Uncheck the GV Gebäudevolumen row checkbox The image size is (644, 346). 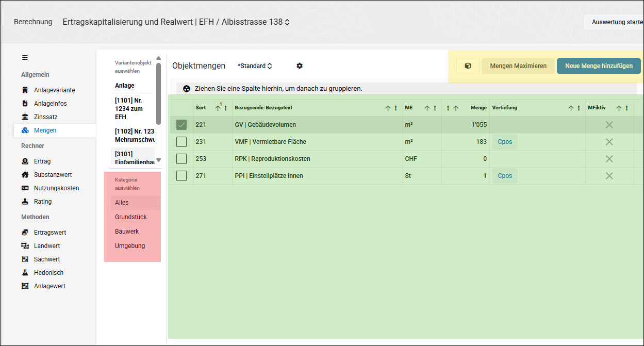tap(181, 125)
